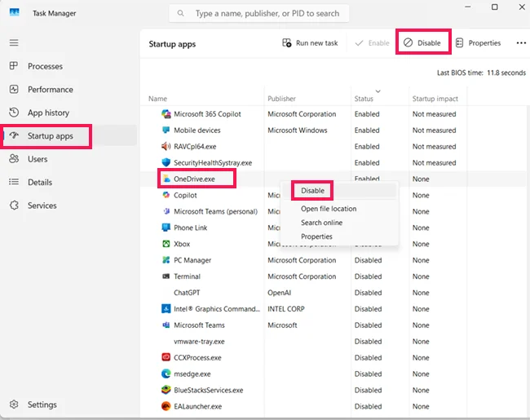Select the Microsoft Teams row icon
The image size is (530, 420).
coord(166,325)
